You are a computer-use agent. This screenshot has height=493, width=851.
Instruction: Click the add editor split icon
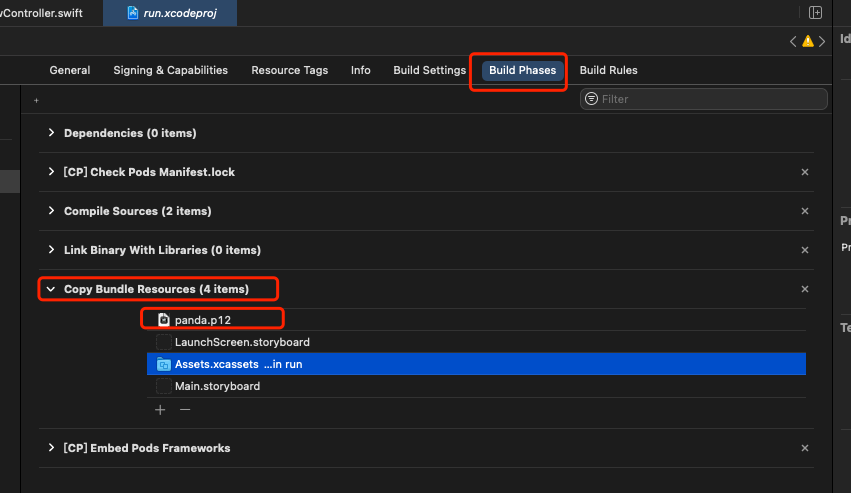[816, 12]
